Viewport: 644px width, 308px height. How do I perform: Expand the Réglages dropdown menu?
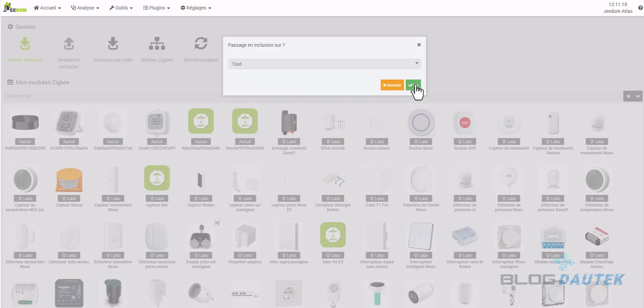pyautogui.click(x=196, y=8)
